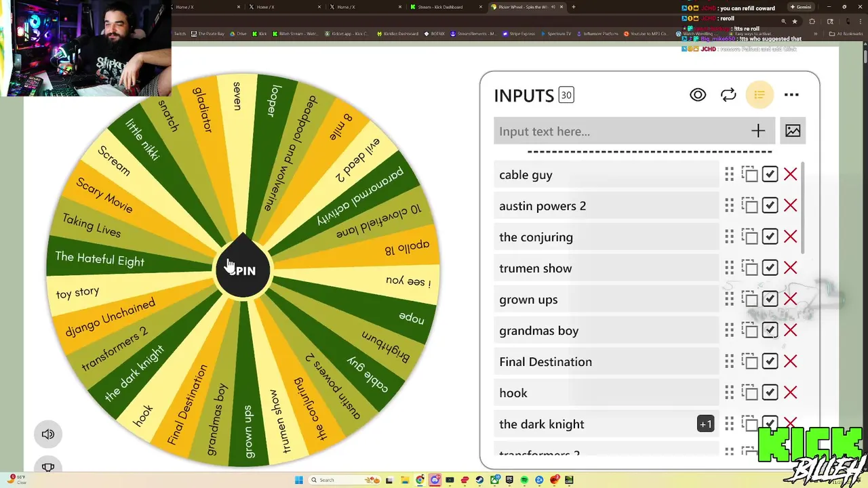This screenshot has width=868, height=488.
Task: Duplicate the 'the conjuring' input
Action: [x=749, y=237]
